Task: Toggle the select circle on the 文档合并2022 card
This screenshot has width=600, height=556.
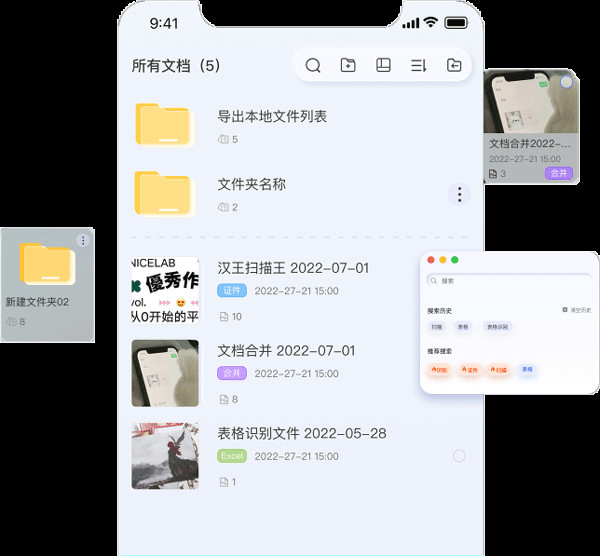Action: pos(566,82)
